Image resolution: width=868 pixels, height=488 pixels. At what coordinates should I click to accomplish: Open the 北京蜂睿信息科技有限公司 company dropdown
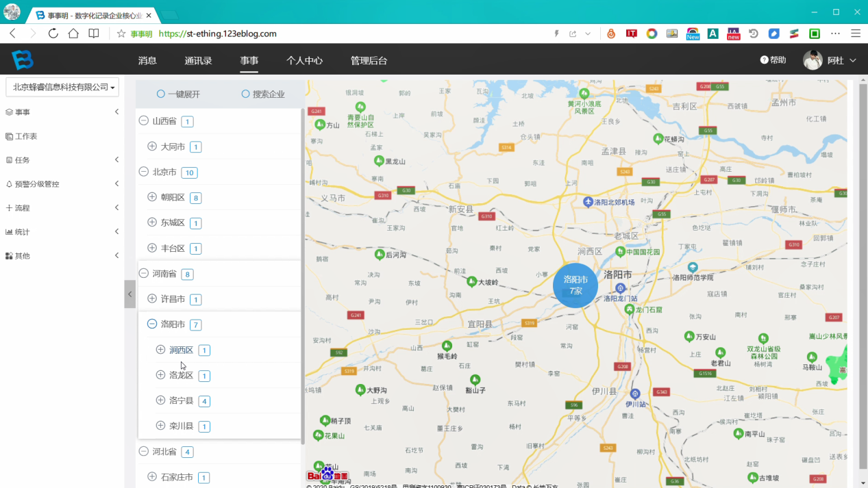(62, 87)
